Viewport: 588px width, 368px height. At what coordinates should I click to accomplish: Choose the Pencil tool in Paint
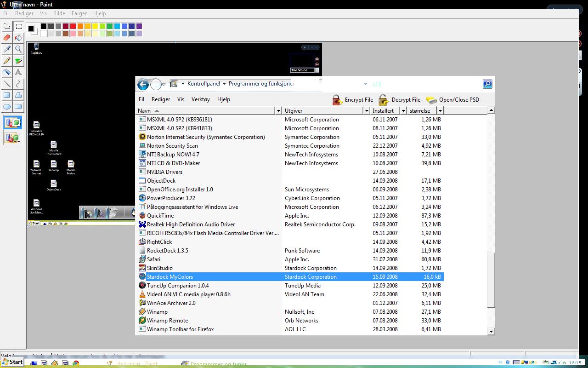point(7,61)
